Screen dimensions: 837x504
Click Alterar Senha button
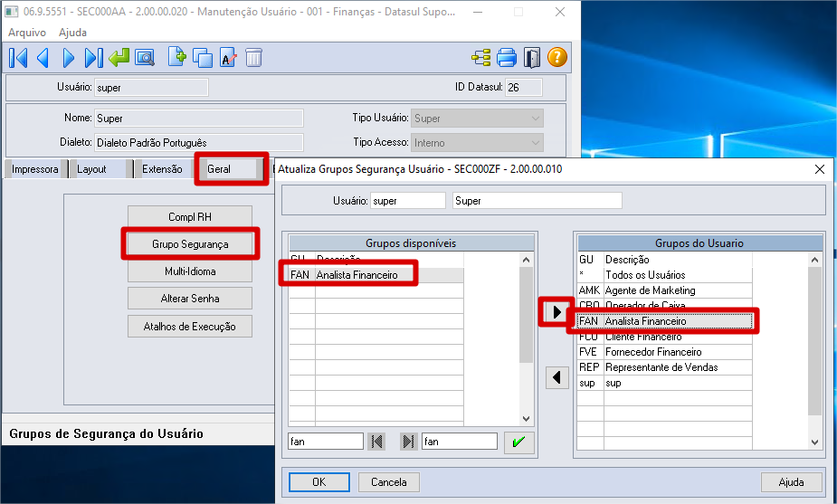[190, 299]
